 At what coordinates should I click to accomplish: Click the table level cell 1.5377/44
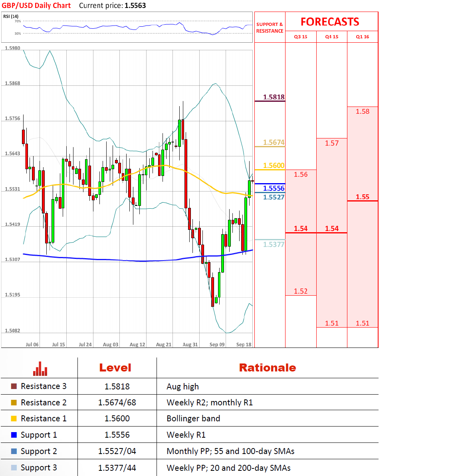click(x=117, y=468)
